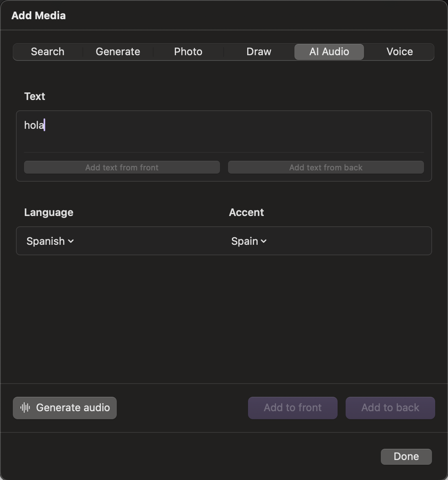
Task: Select the AI Audio tab
Action: click(329, 52)
